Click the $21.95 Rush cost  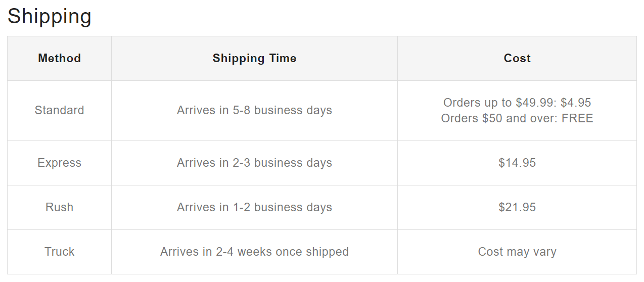[517, 207]
